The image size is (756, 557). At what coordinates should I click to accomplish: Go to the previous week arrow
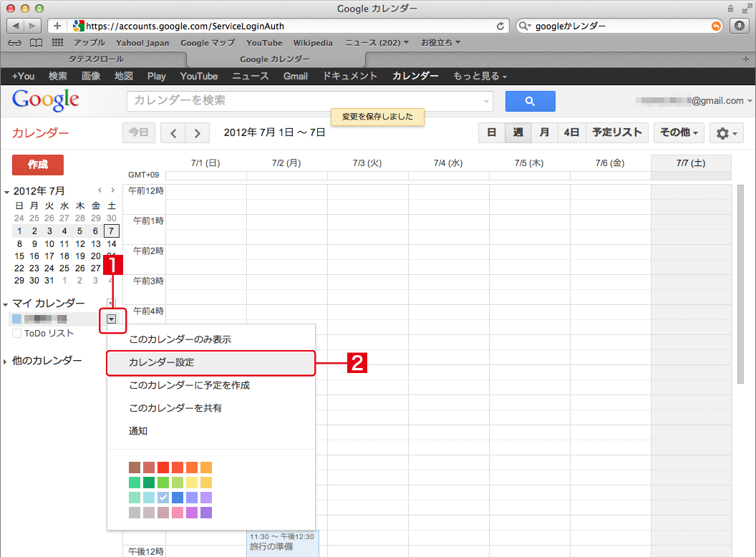(x=173, y=133)
